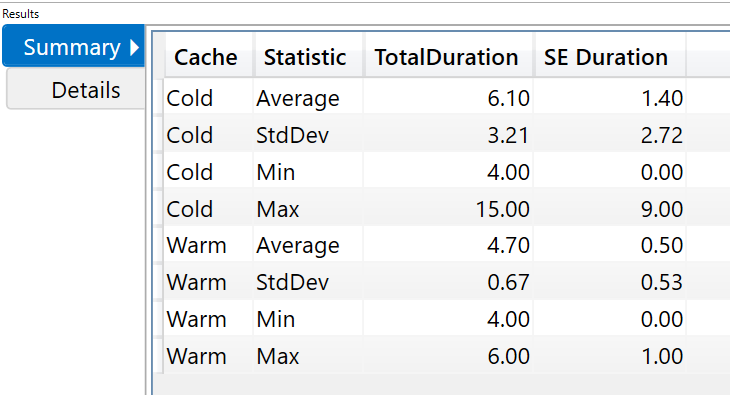Open the Summary tab

pos(74,46)
